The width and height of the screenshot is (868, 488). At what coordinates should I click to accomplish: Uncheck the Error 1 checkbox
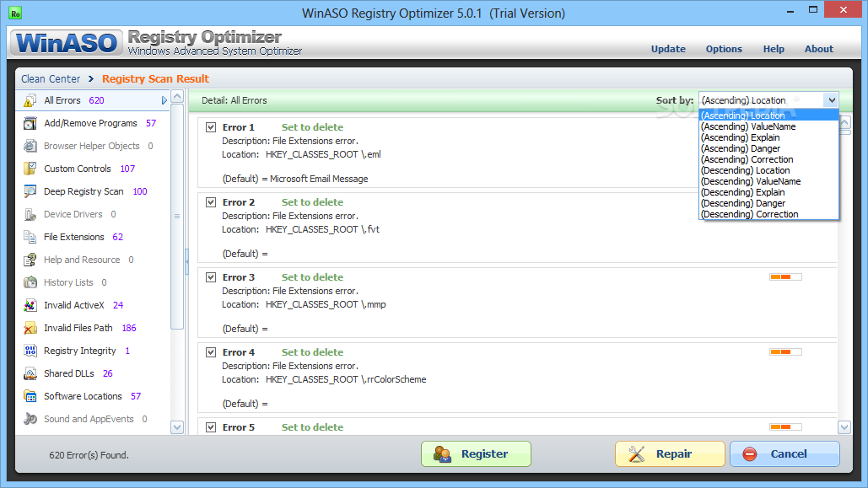pyautogui.click(x=211, y=127)
